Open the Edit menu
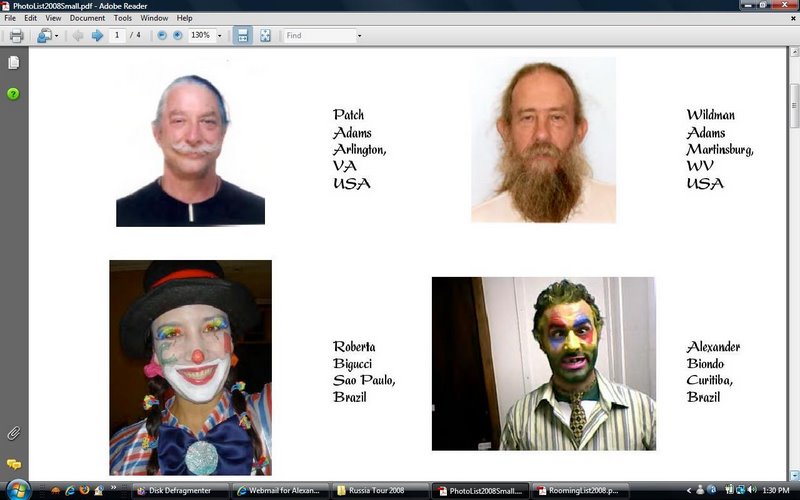Image resolution: width=800 pixels, height=500 pixels. coord(31,18)
